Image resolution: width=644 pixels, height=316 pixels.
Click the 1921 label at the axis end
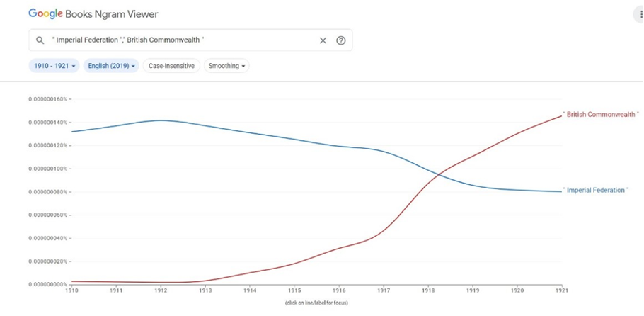coord(560,290)
